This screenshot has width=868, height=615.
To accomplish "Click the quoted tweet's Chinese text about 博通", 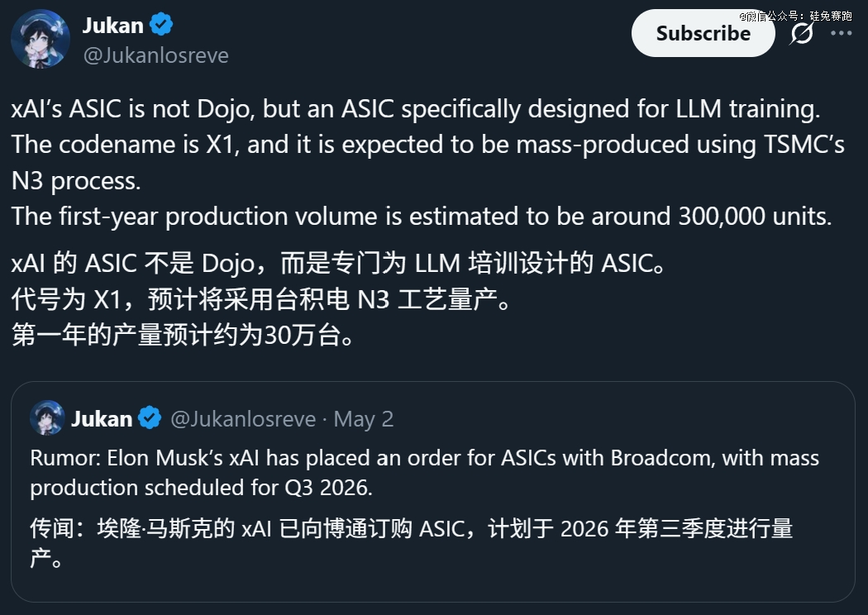I will (x=411, y=529).
